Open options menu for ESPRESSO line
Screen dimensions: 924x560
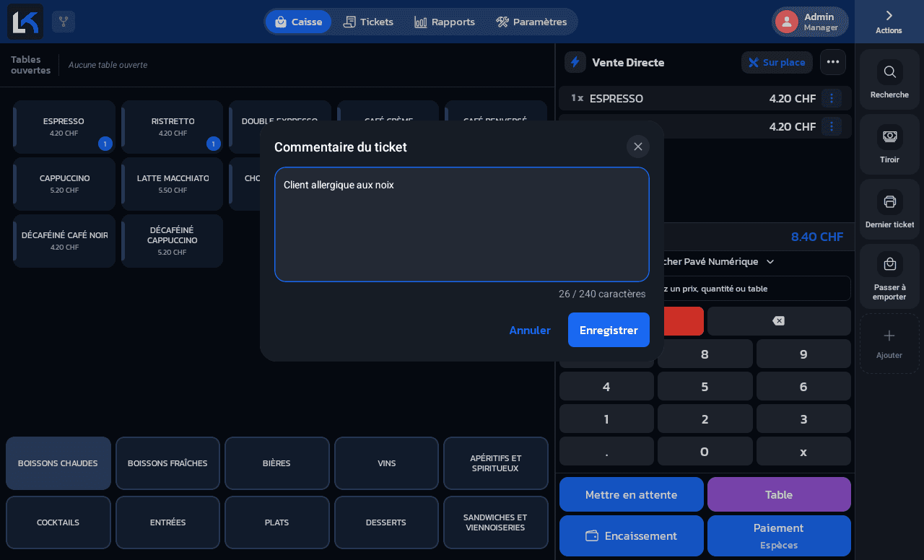tap(832, 98)
